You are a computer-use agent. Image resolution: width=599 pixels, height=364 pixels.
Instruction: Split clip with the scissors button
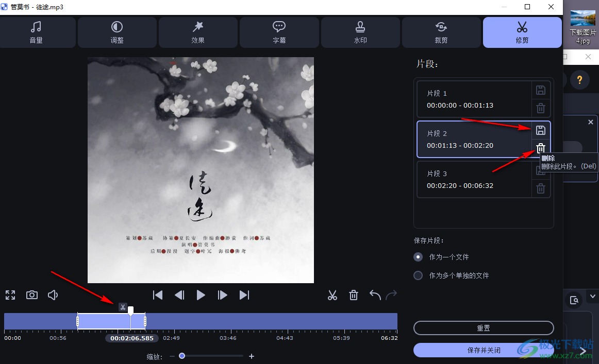(332, 295)
